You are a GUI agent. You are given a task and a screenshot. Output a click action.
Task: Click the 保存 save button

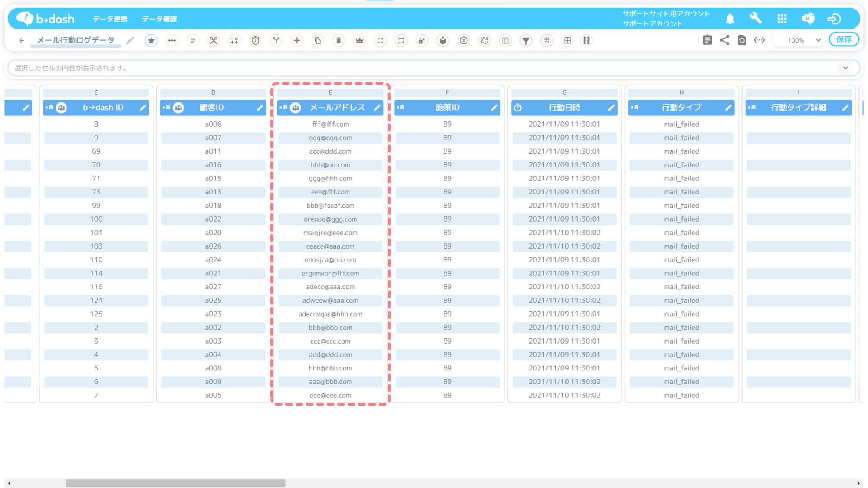tap(844, 39)
